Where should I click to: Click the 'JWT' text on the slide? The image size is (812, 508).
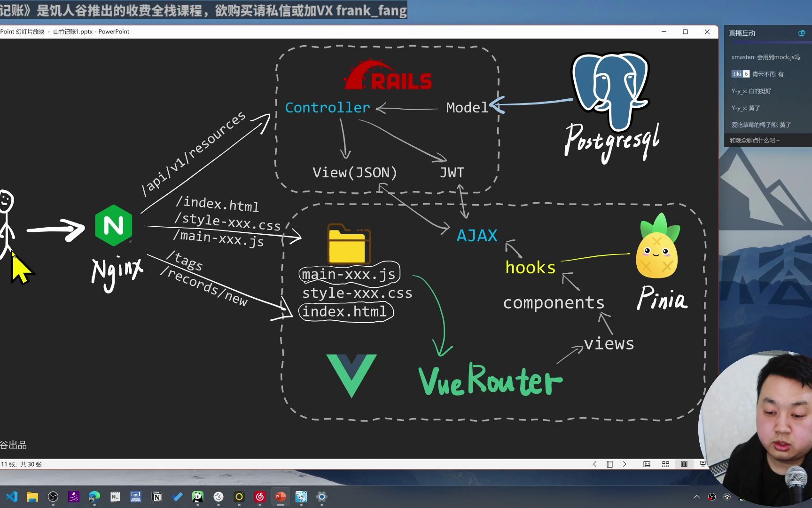[x=452, y=173]
